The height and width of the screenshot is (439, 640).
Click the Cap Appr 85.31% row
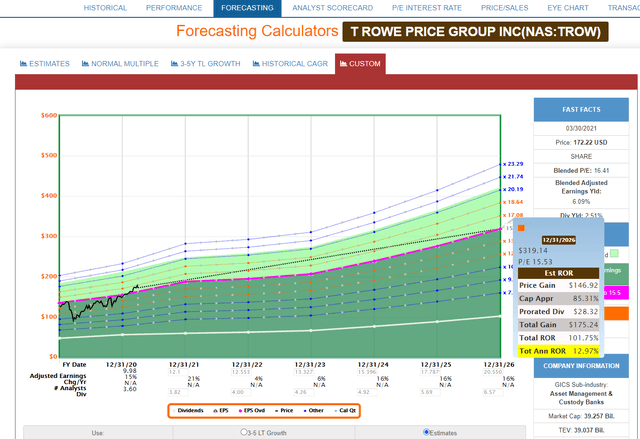[558, 298]
